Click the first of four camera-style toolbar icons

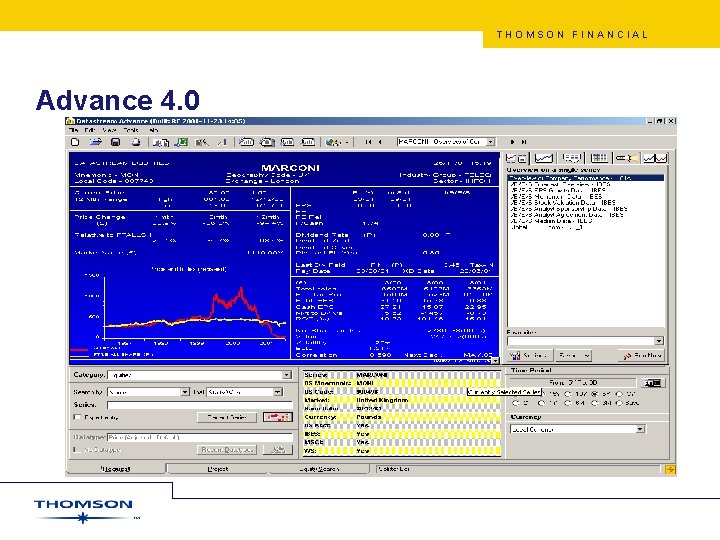tap(246, 142)
